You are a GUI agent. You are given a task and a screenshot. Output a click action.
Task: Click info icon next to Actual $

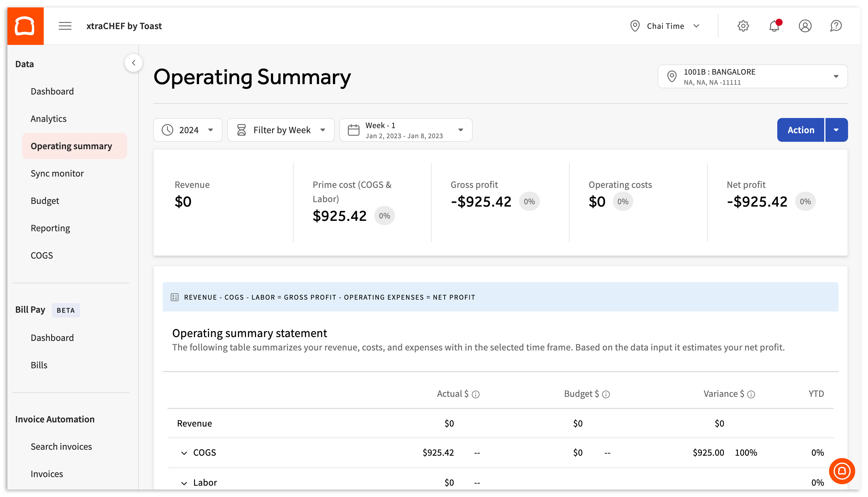(476, 394)
